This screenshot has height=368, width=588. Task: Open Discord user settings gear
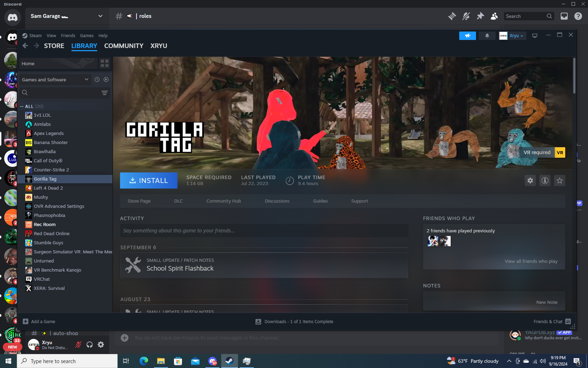point(101,345)
